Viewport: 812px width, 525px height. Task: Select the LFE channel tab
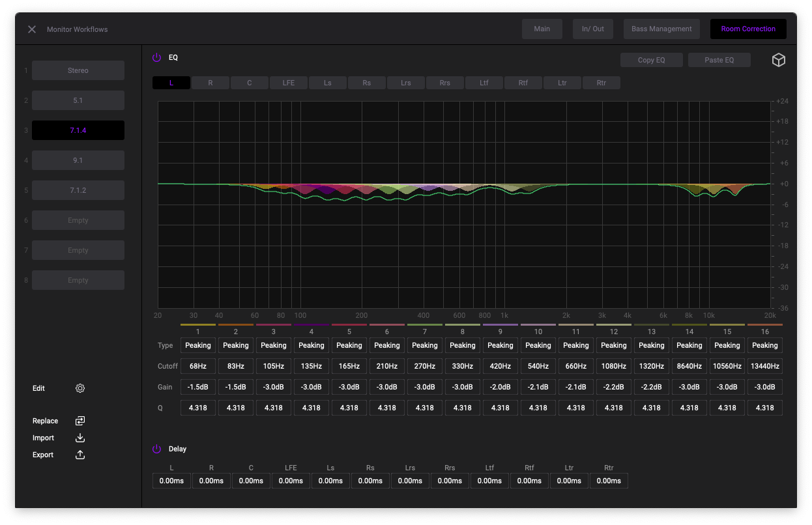289,83
